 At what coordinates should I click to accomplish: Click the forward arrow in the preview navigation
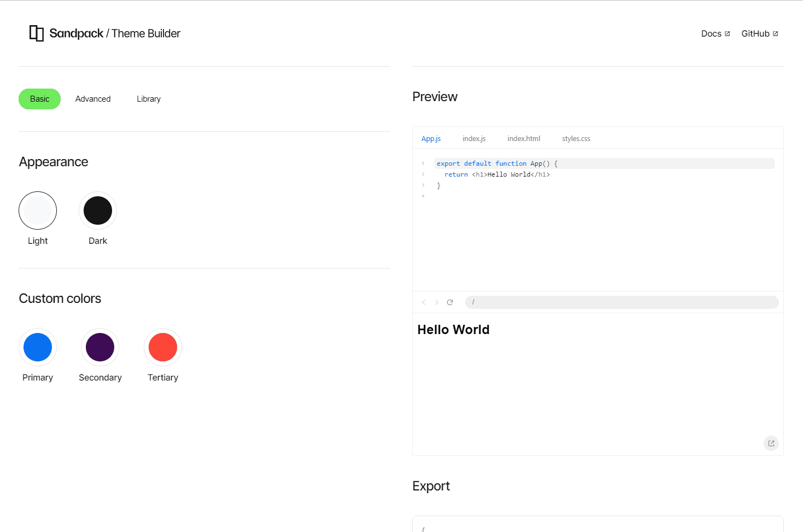[437, 302]
